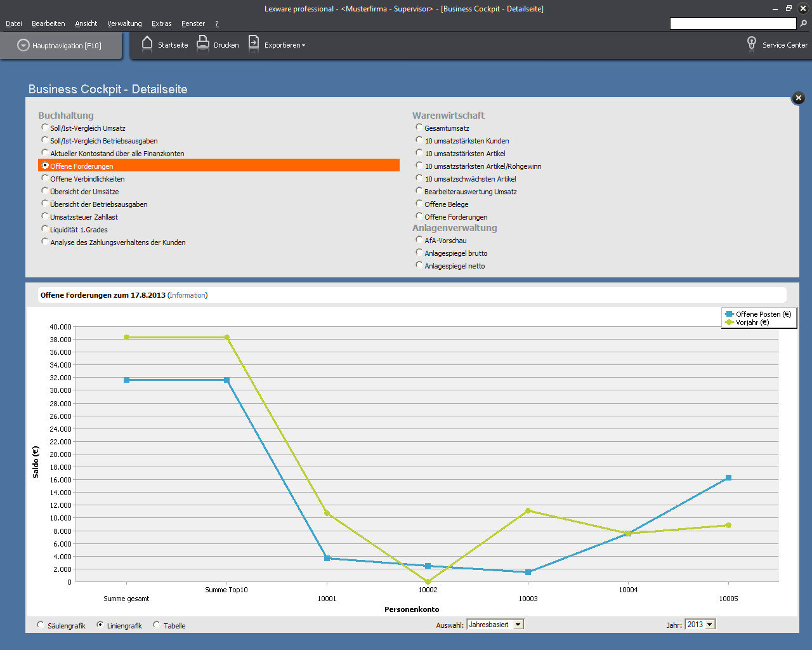Screen dimensions: 812x650
Task: Click the Startseite home icon
Action: tap(147, 44)
